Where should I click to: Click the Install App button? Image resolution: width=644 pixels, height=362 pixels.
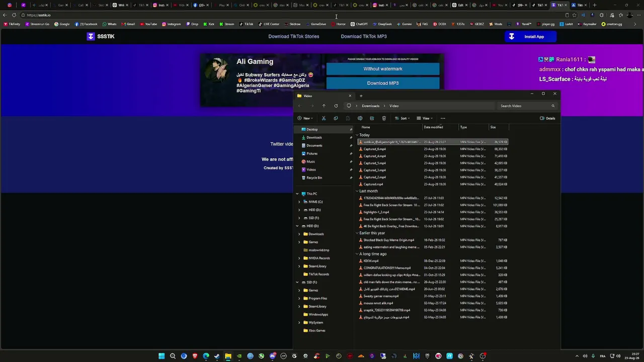530,37
